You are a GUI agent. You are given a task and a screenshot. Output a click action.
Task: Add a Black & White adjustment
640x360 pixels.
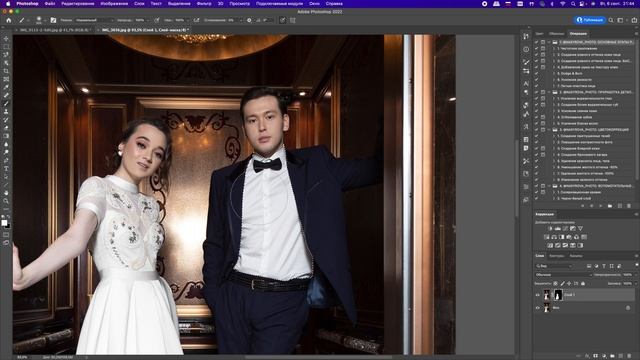[x=562, y=237]
